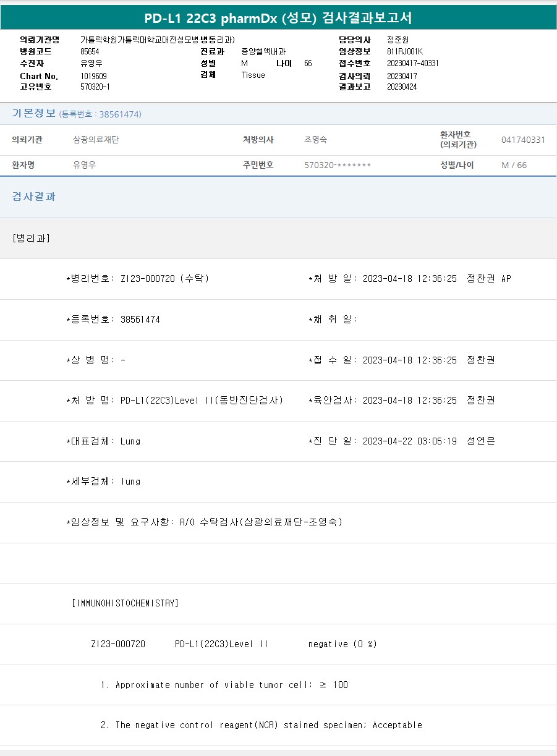Click the 결과보고 date 20230424

tap(402, 87)
